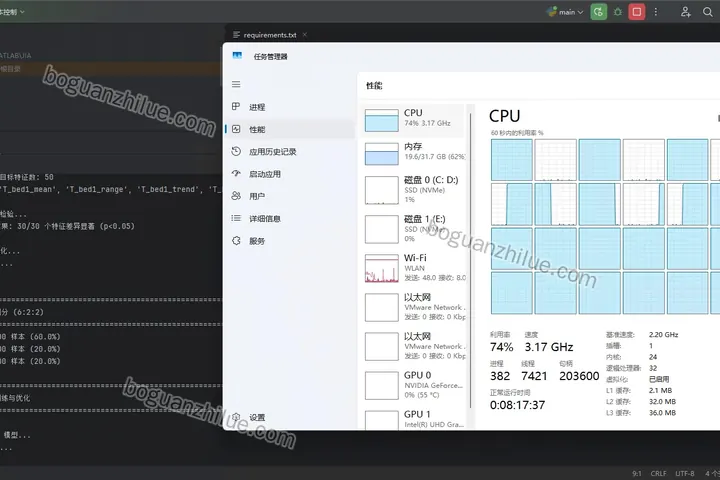Click the Settings gear icon in Task Manager
The height and width of the screenshot is (480, 720).
coord(236,417)
